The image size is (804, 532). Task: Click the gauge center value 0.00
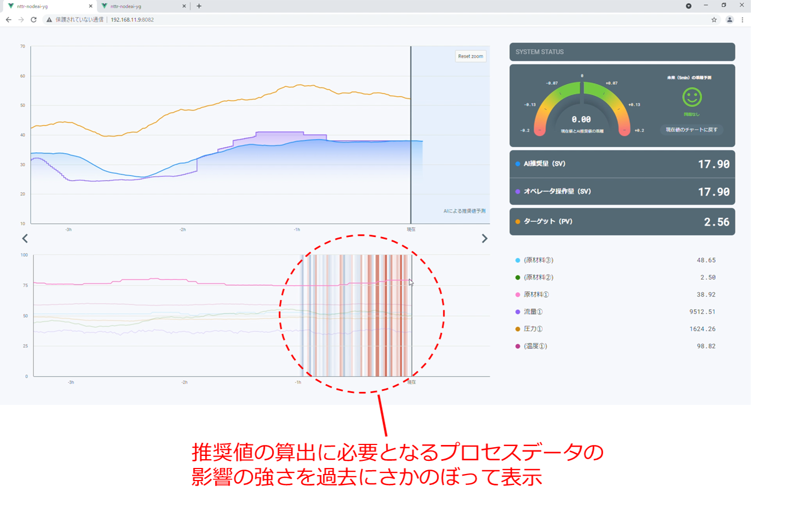coord(581,119)
